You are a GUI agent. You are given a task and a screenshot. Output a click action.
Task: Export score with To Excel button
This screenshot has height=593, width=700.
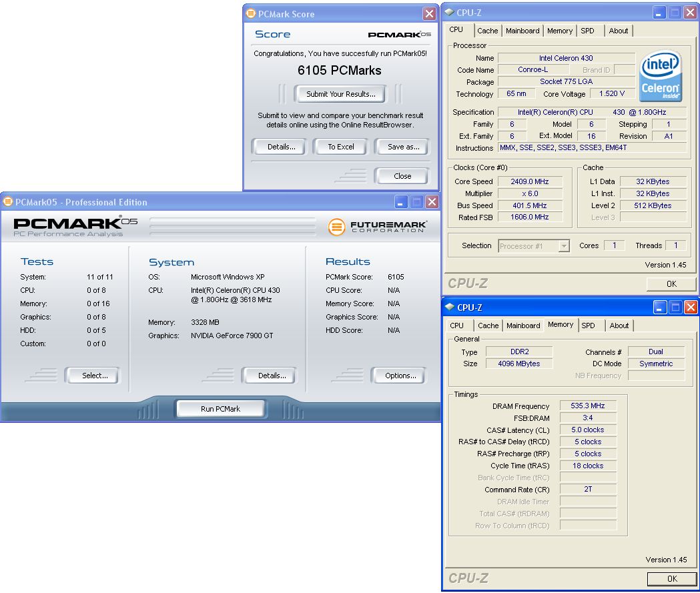(341, 147)
